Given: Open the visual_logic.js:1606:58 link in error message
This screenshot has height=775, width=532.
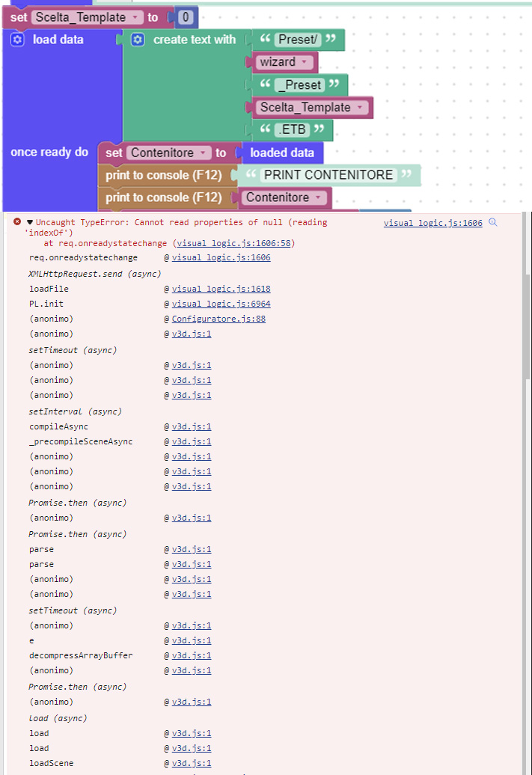Looking at the screenshot, I should 234,243.
